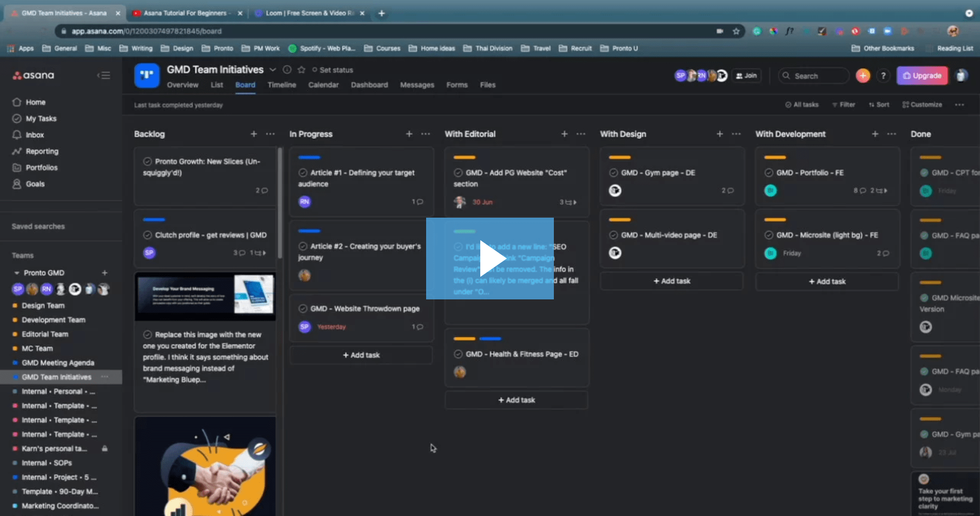Open the GMD Team Initiatives title dropdown
Image resolution: width=980 pixels, height=516 pixels.
273,69
